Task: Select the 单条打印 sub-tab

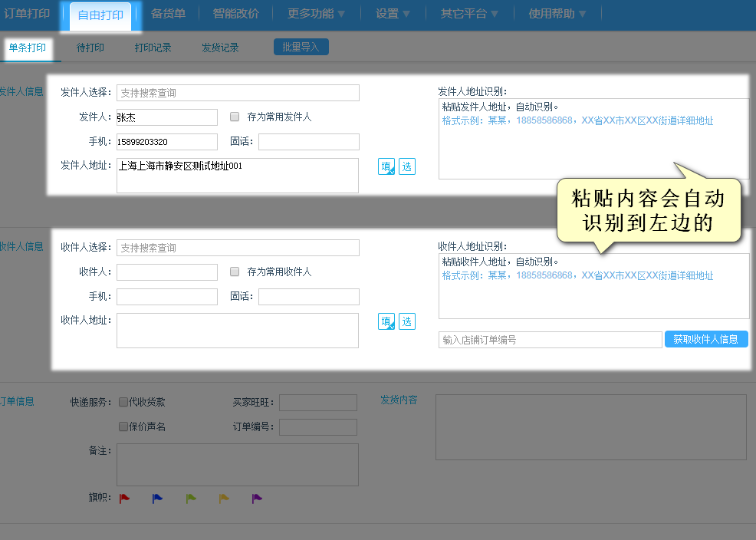Action: pos(28,48)
